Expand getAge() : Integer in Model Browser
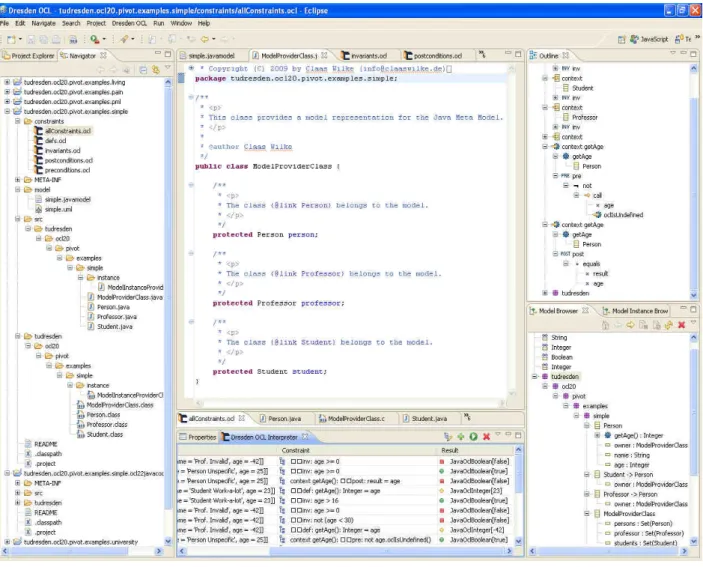The image size is (703, 567). point(597,435)
